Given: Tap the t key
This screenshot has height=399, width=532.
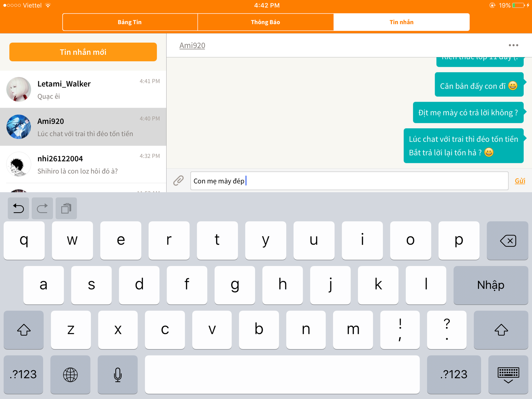Looking at the screenshot, I should point(217,241).
